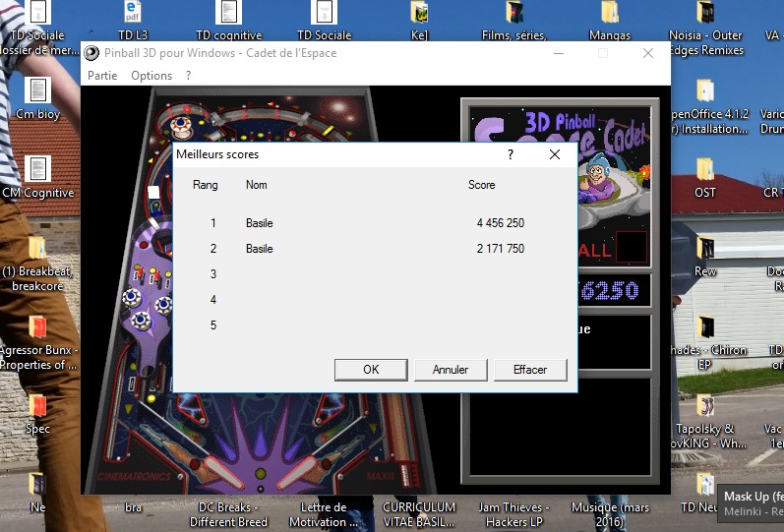This screenshot has width=784, height=532.
Task: Select Noisia - Outer Edges Remixes folder
Action: (x=705, y=13)
